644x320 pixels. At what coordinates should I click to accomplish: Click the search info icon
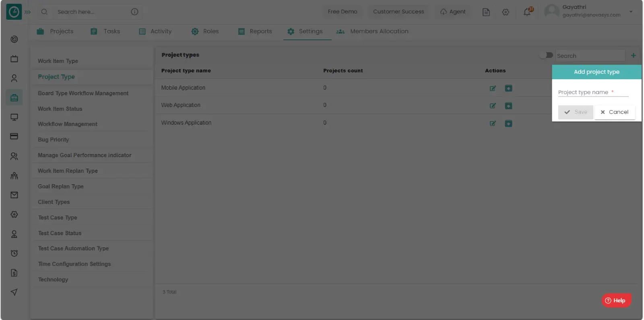(x=134, y=12)
